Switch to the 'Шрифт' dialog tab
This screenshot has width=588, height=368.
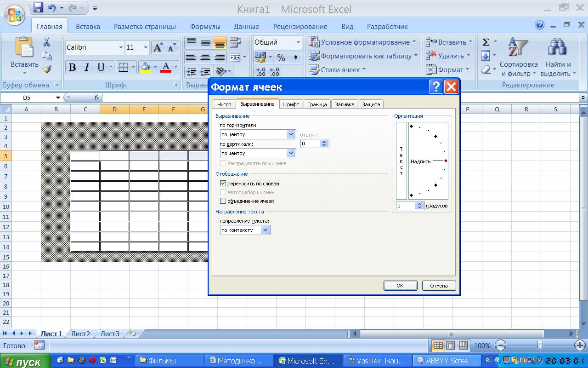[x=291, y=104]
